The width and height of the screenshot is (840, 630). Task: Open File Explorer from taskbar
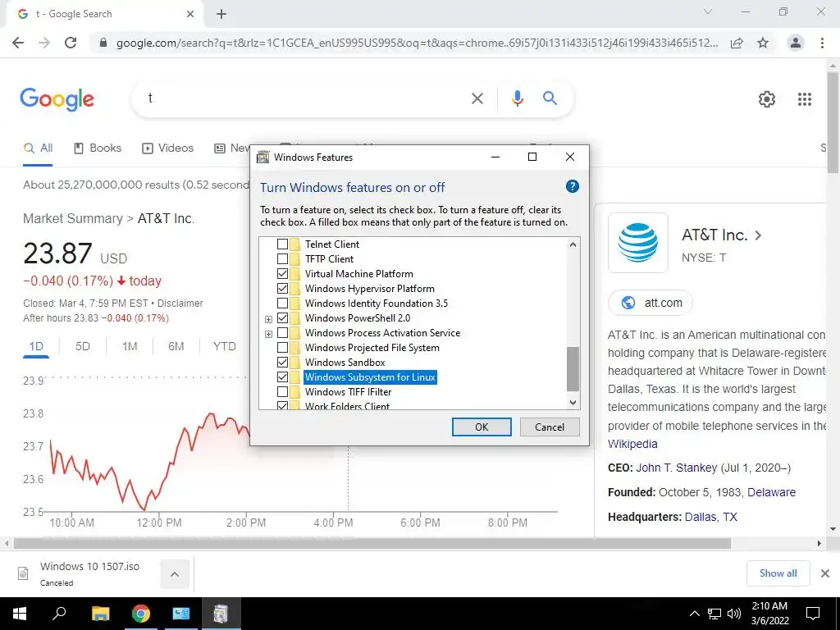[100, 614]
